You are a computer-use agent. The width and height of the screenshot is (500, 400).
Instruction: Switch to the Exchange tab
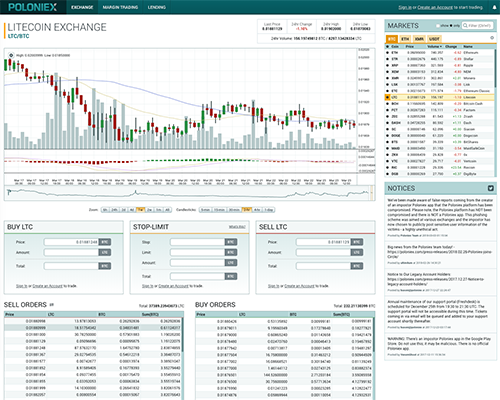click(82, 7)
